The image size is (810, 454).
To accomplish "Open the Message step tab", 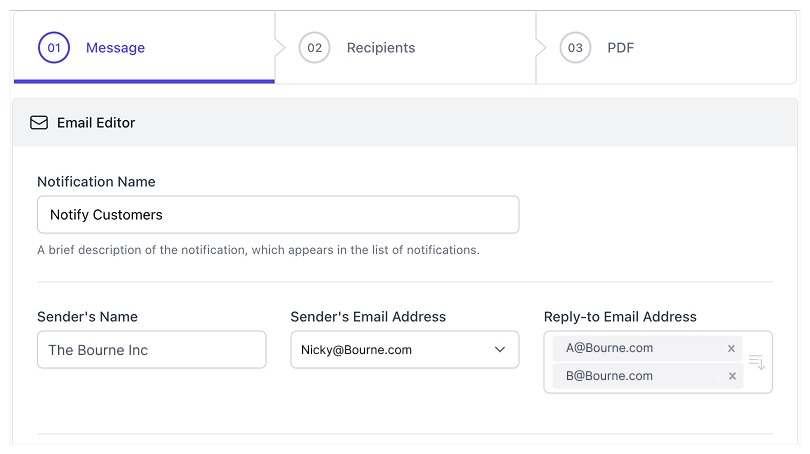I will click(115, 48).
